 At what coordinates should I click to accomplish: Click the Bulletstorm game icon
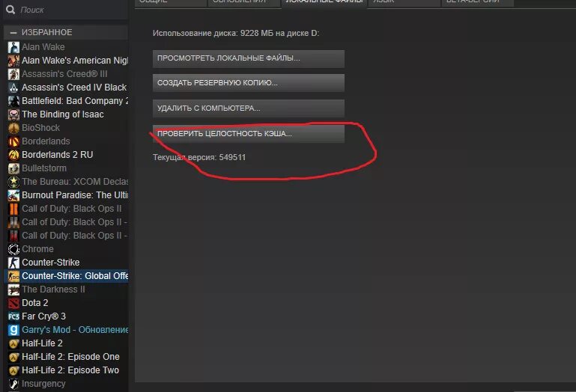click(x=13, y=168)
